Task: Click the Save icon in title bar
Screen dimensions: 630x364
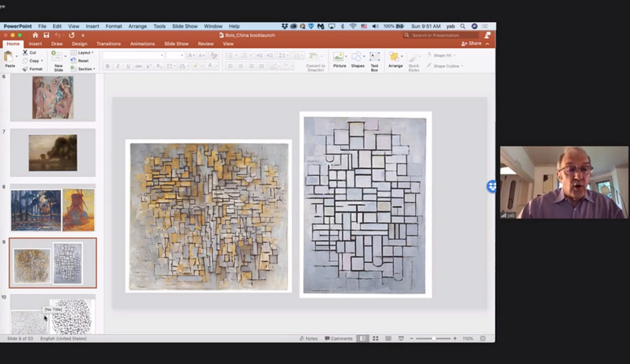Action: [x=47, y=35]
